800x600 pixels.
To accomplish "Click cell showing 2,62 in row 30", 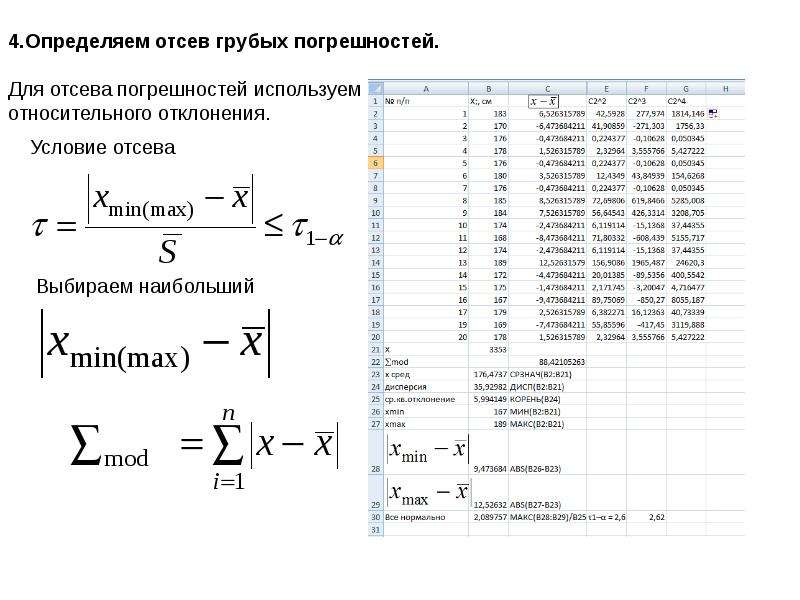I will click(x=646, y=517).
